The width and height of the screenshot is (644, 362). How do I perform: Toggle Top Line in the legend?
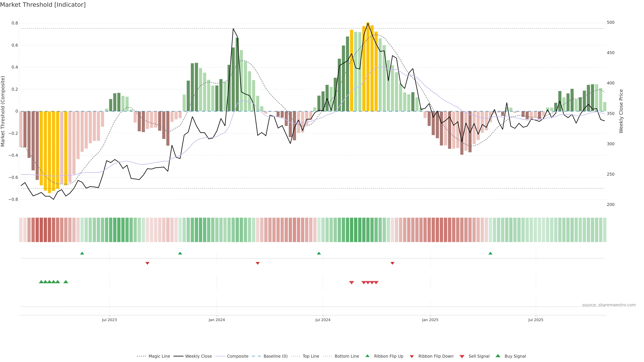click(311, 356)
